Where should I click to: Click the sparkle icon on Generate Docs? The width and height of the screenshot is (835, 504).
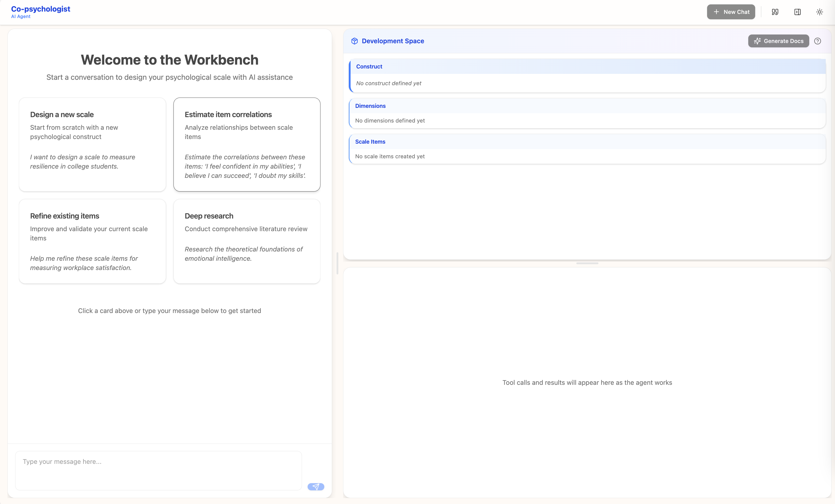click(758, 41)
